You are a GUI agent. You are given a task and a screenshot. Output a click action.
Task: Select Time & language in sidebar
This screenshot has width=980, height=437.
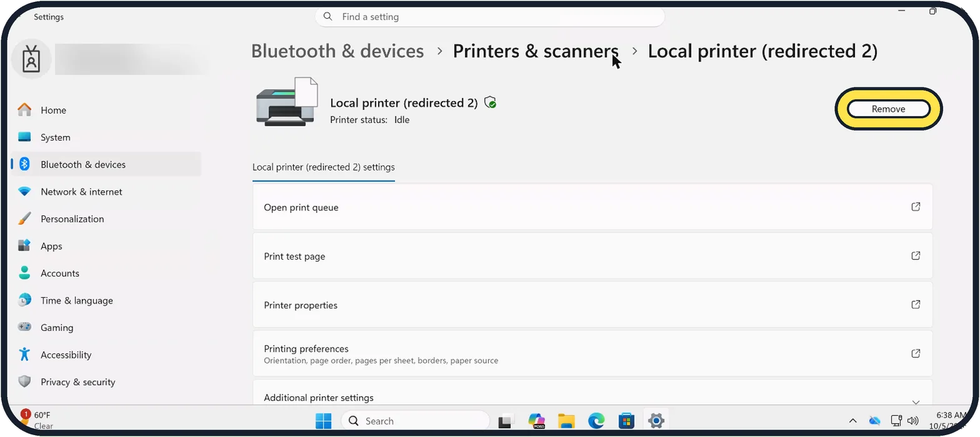106,300
